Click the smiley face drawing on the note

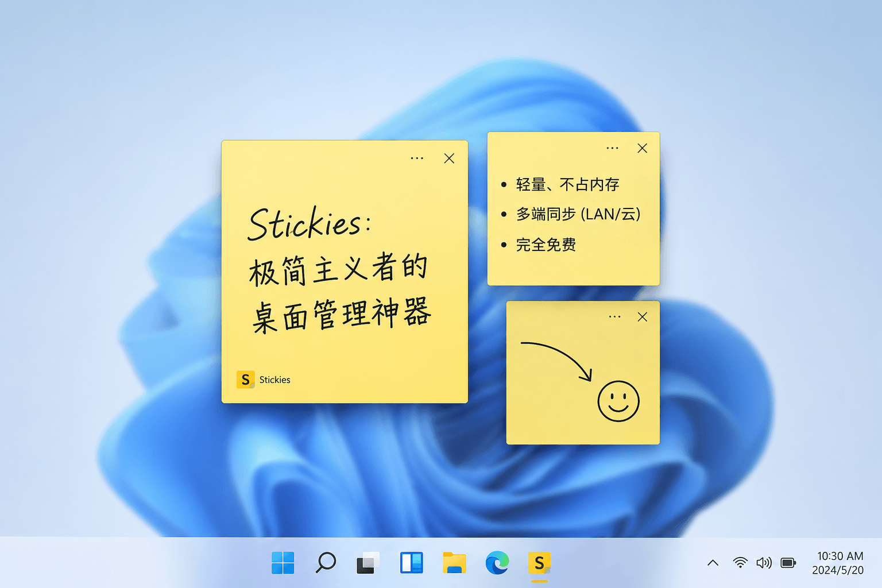point(618,401)
